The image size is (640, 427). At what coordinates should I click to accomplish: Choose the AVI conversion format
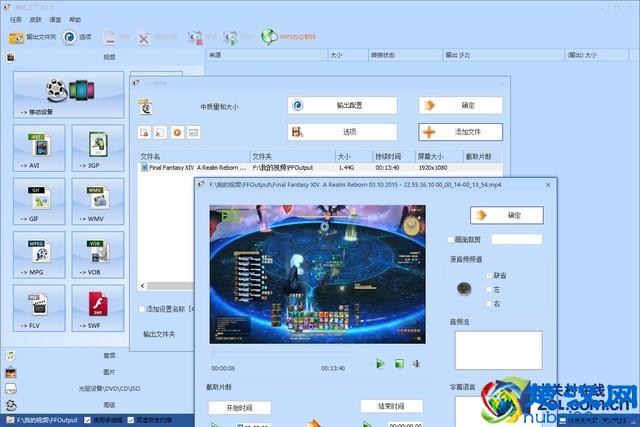39,148
